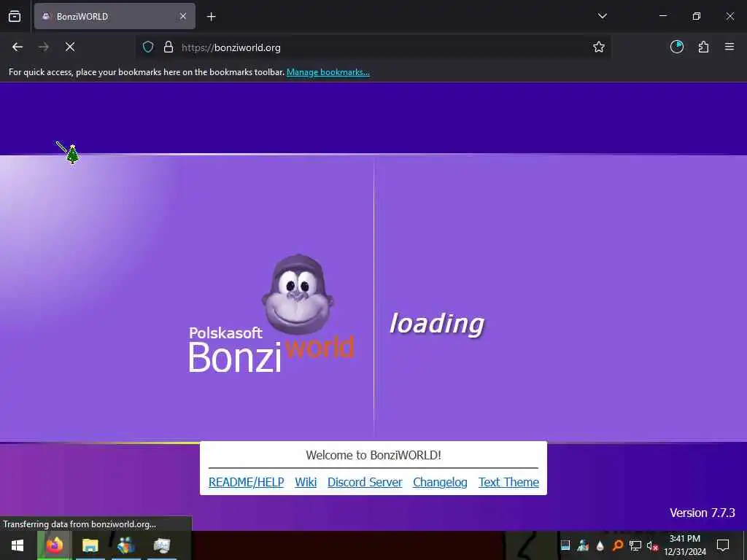This screenshot has height=560, width=747.
Task: Expand the list all tabs dropdown
Action: tap(602, 16)
